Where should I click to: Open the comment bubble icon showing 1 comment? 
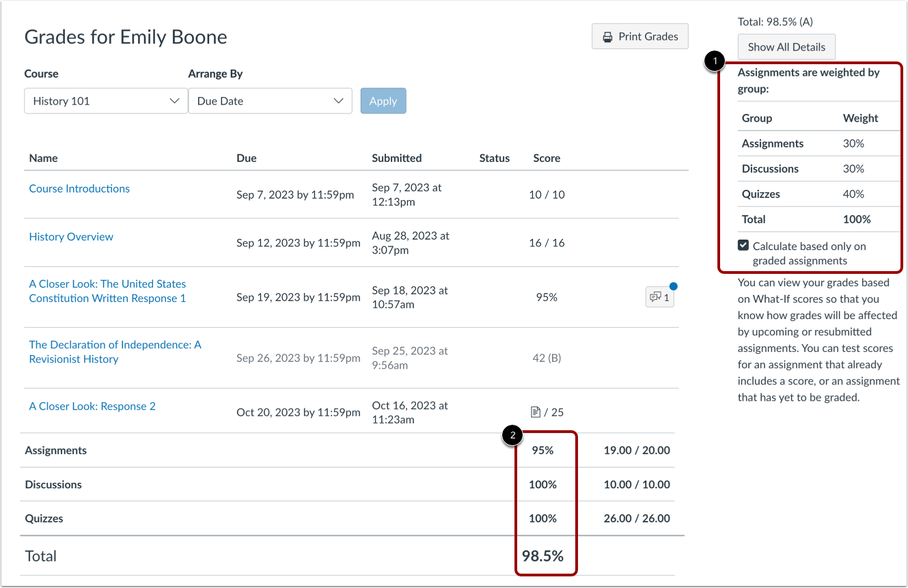(x=659, y=296)
